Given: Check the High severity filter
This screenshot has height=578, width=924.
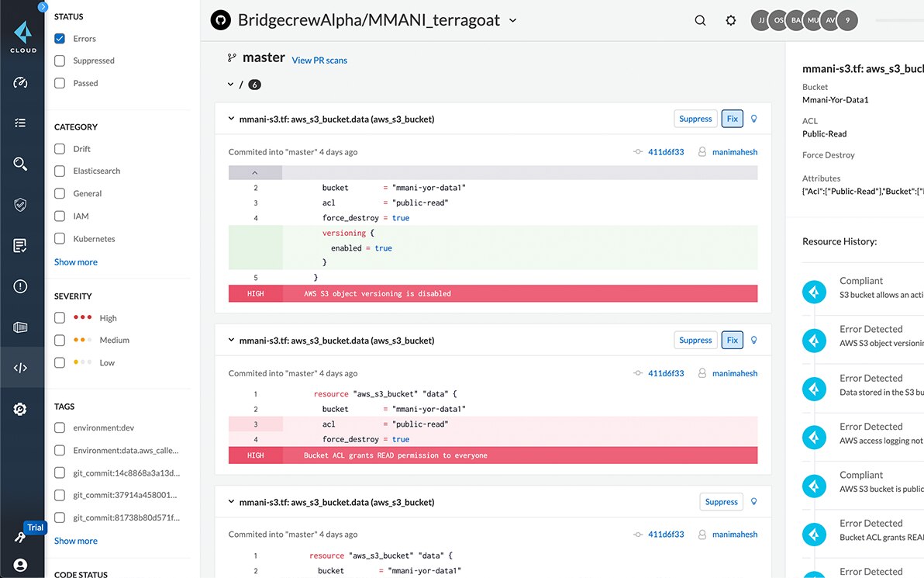Looking at the screenshot, I should point(60,318).
